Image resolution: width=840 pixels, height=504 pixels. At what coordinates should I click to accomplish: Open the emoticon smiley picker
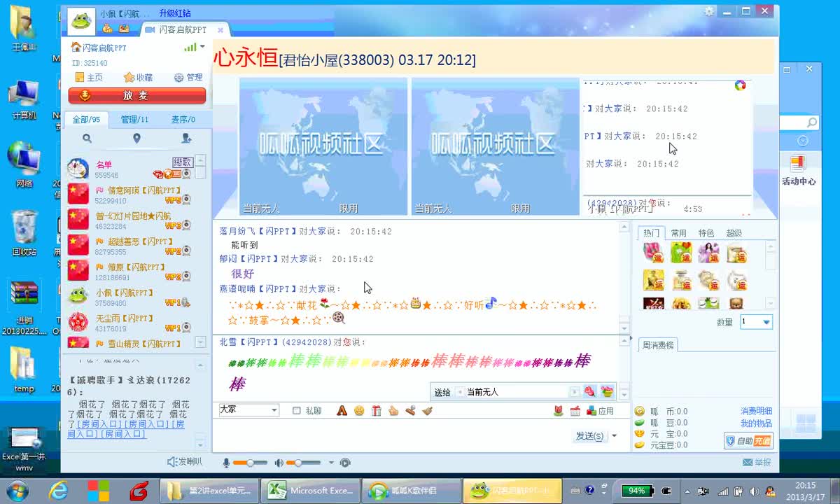(x=359, y=411)
